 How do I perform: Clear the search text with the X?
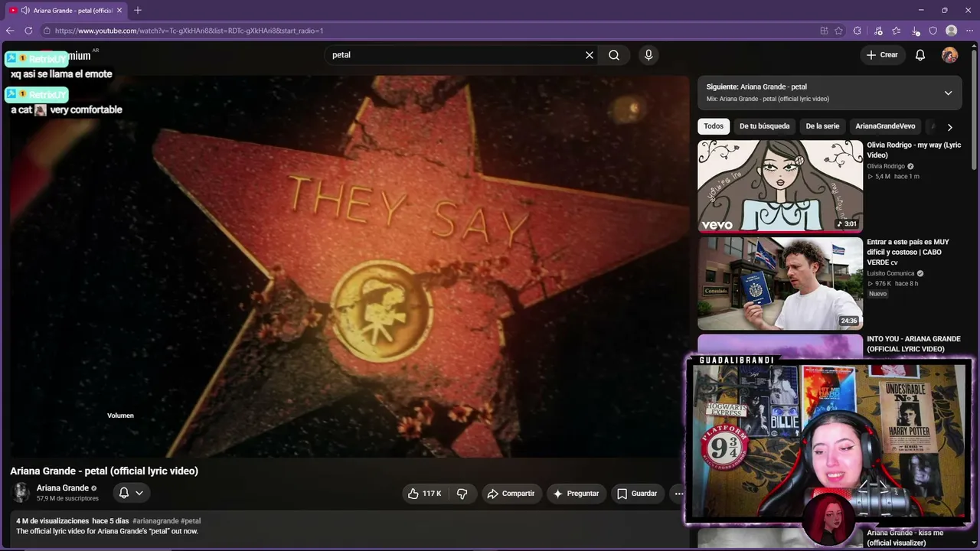tap(590, 55)
